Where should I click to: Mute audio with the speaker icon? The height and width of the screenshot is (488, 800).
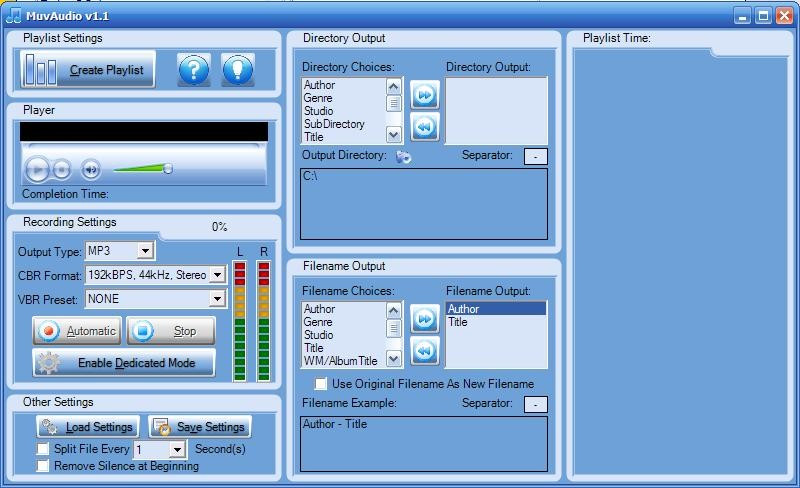tap(91, 169)
